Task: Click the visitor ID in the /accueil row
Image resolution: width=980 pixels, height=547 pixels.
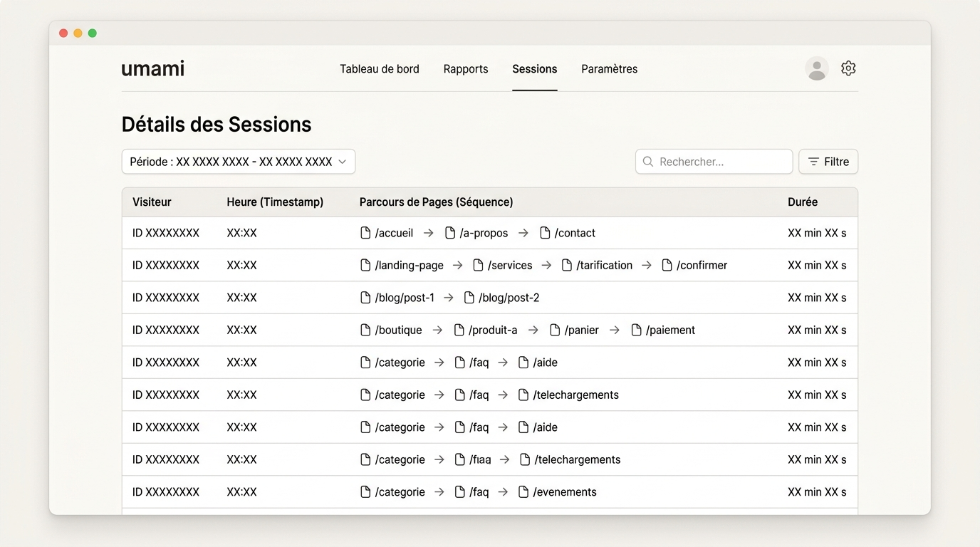Action: tap(166, 233)
